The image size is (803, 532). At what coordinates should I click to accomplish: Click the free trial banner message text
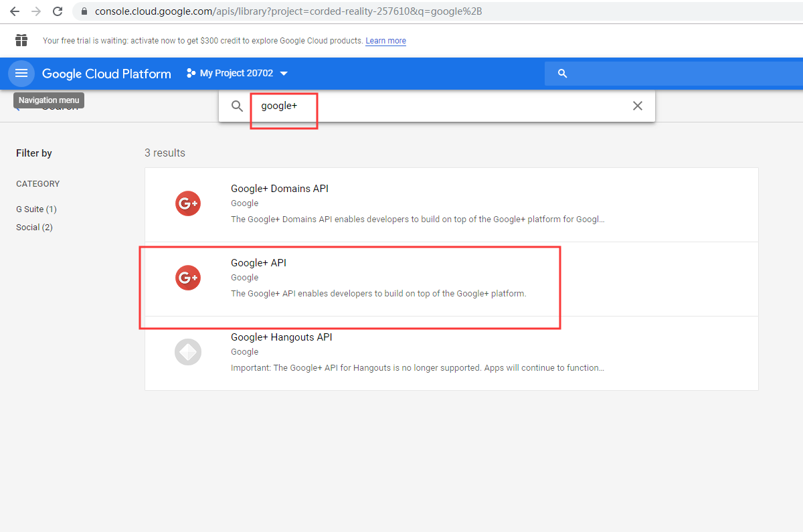pos(203,41)
